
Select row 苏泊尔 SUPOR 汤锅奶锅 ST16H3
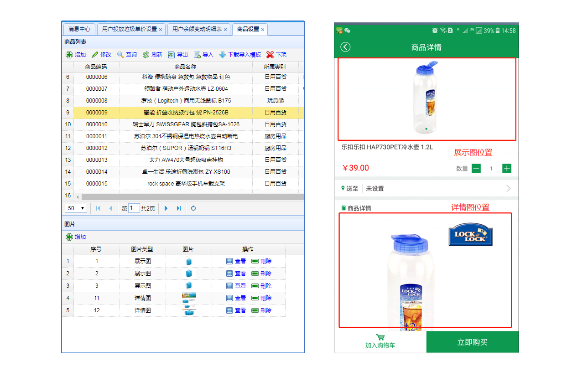(x=183, y=148)
